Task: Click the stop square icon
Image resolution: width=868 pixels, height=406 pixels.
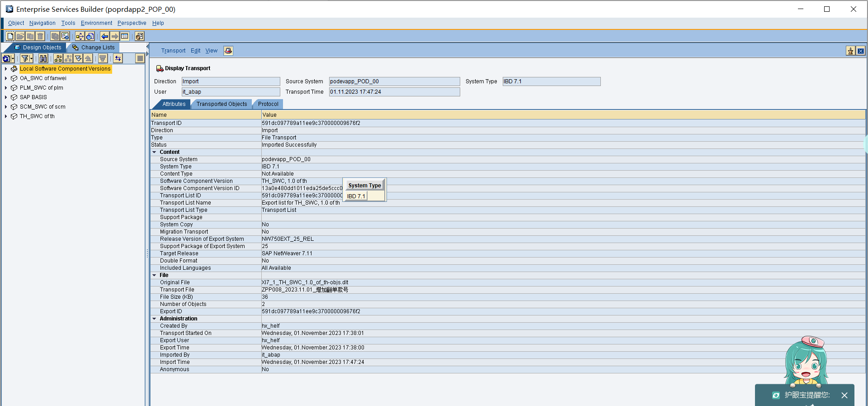Action: pyautogui.click(x=140, y=58)
